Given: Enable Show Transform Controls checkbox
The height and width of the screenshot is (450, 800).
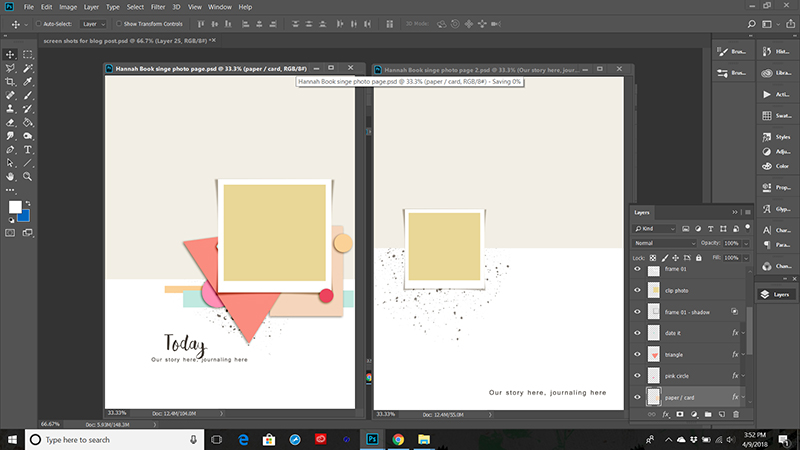Looking at the screenshot, I should (119, 23).
